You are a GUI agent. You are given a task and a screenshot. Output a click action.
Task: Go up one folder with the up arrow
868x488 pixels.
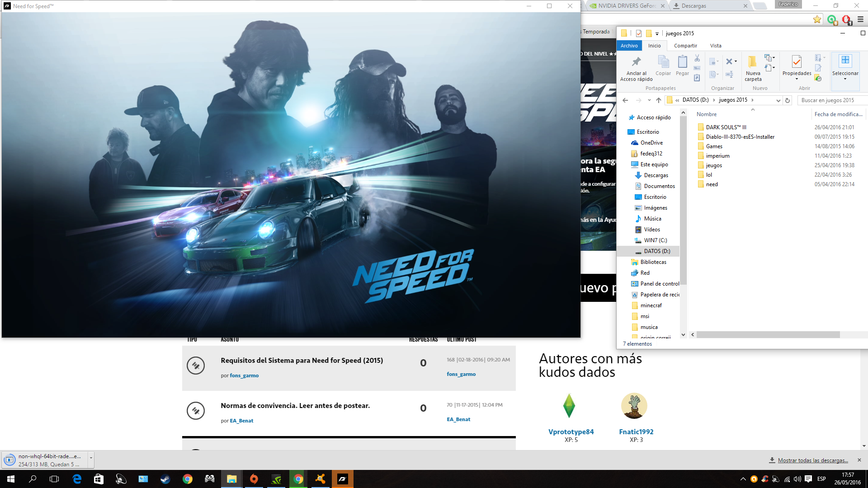659,100
